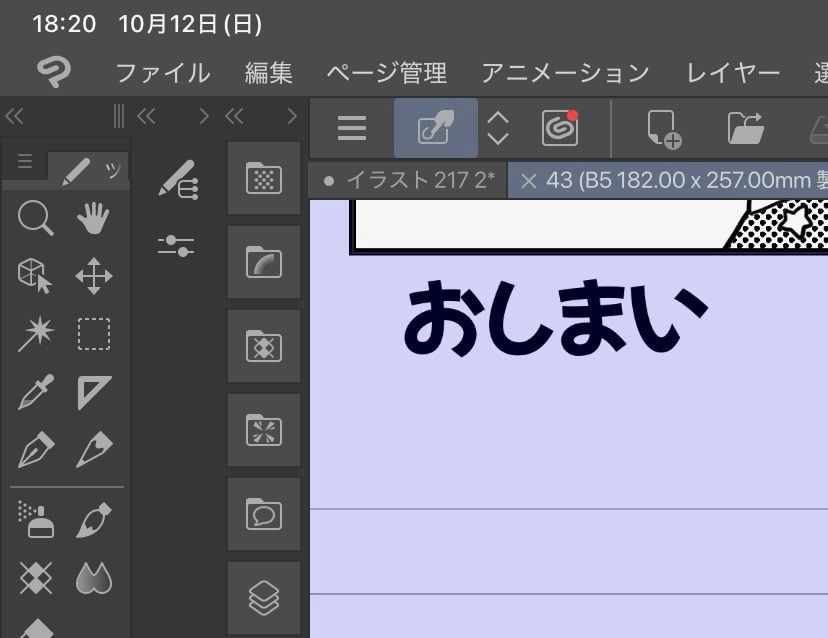The width and height of the screenshot is (828, 638).
Task: Collapse the second palette dock column
Action: tap(146, 116)
